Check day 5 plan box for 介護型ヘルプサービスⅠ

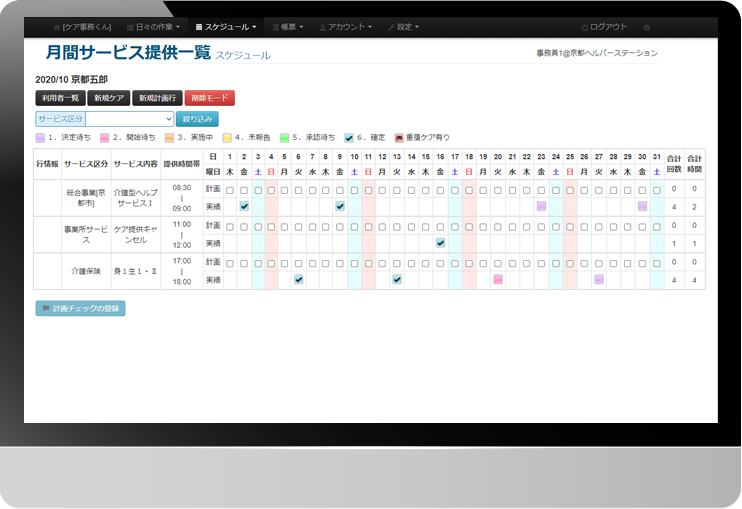(x=284, y=190)
